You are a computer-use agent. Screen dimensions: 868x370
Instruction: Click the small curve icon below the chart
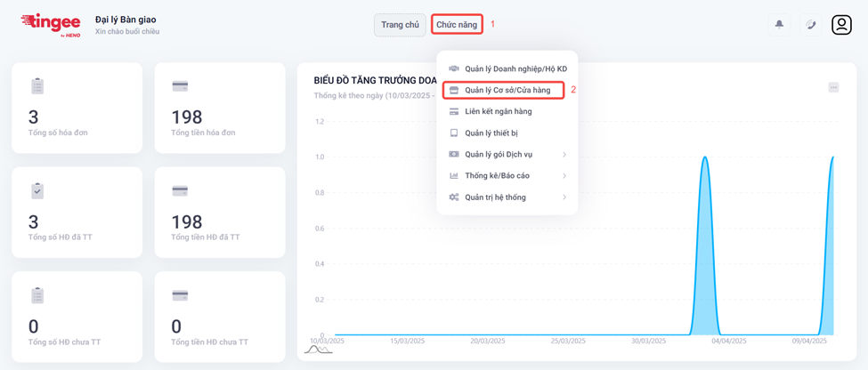point(318,350)
